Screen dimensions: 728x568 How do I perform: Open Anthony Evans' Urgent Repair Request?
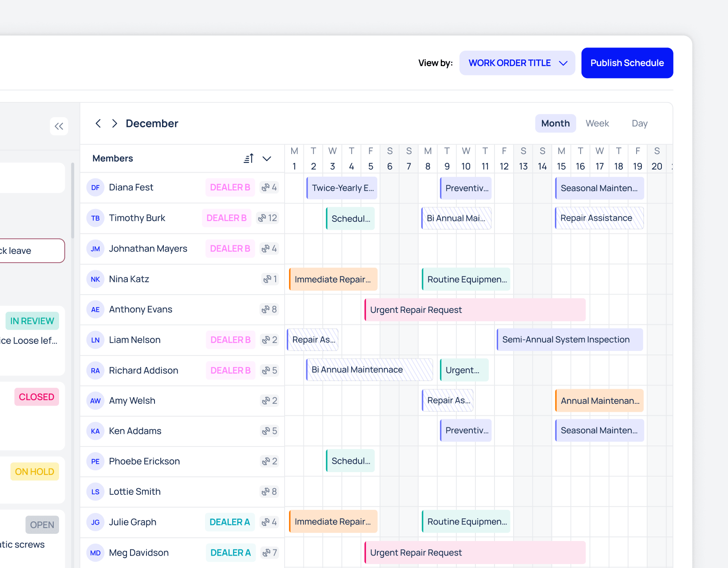[475, 310]
